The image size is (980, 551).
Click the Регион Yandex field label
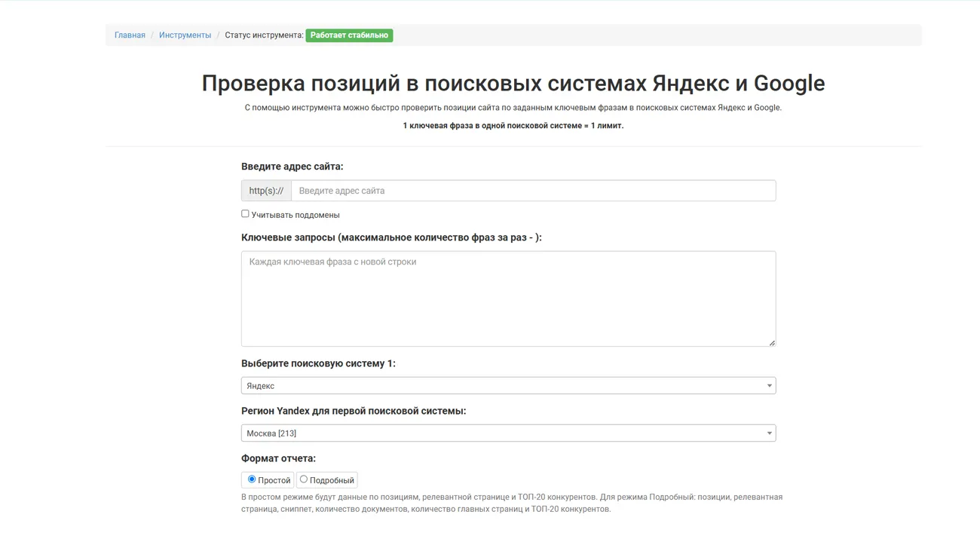[353, 411]
